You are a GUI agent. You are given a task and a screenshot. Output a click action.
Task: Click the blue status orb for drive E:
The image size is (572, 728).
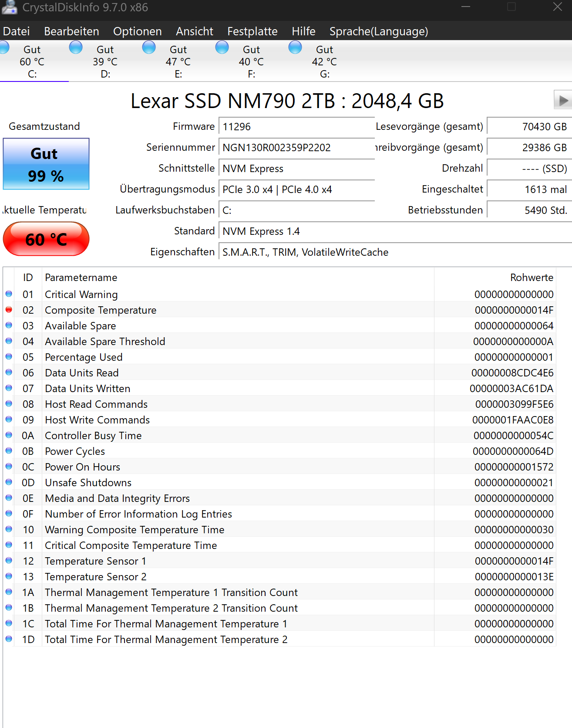149,47
